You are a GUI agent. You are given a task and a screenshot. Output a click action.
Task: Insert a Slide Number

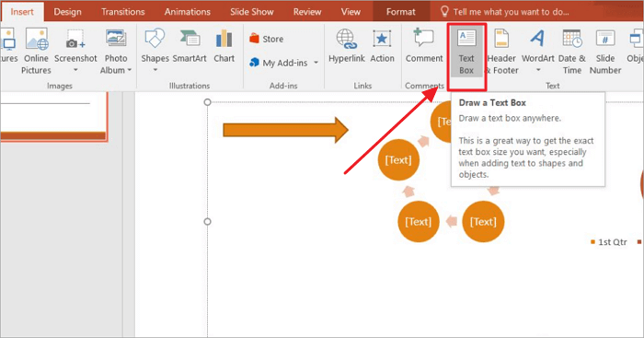(605, 52)
